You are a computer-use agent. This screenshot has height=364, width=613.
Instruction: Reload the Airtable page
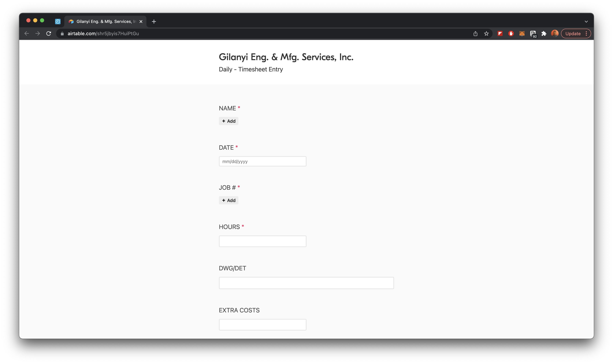tap(49, 34)
